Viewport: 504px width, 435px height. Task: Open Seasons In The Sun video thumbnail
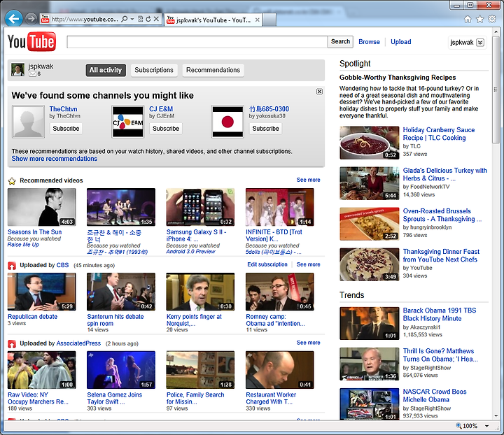pyautogui.click(x=42, y=207)
